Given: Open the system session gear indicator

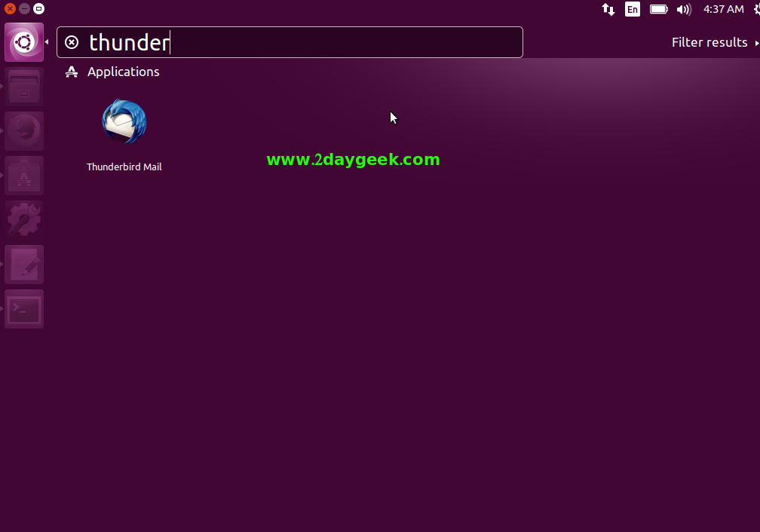Looking at the screenshot, I should (x=757, y=9).
